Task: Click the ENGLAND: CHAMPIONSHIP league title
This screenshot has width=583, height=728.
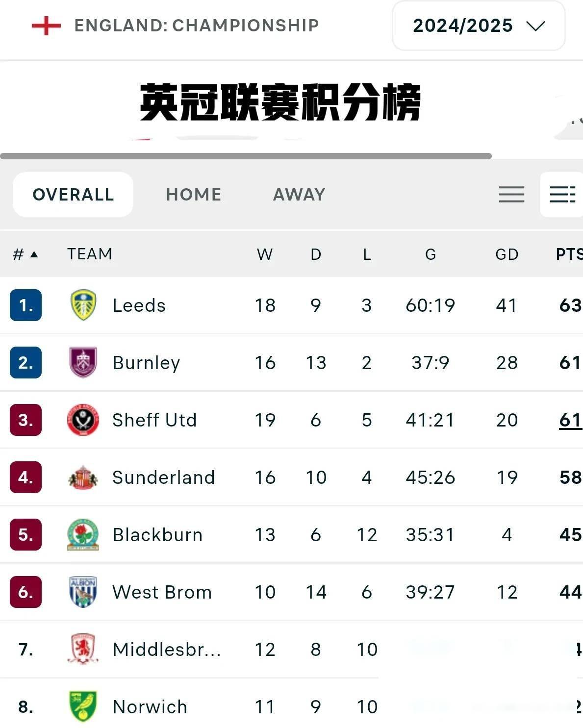Action: (x=196, y=25)
